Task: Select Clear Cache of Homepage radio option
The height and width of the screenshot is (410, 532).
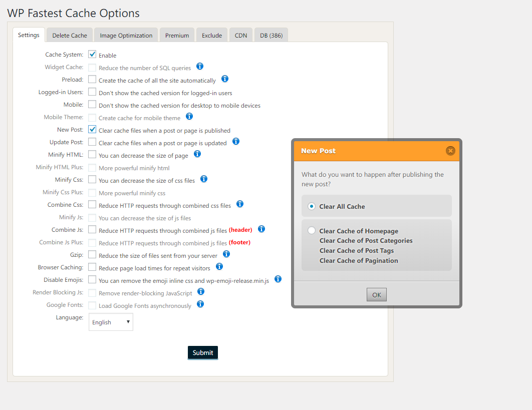Action: (x=312, y=230)
